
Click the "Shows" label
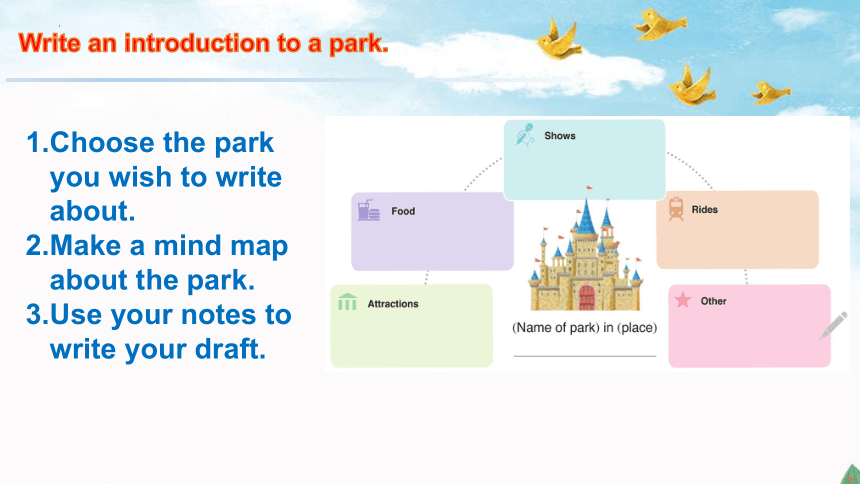point(559,136)
